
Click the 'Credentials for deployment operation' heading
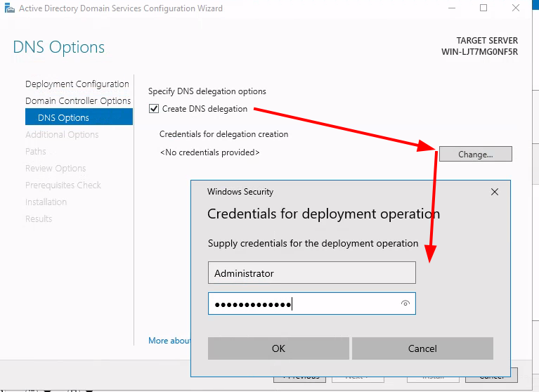pyautogui.click(x=323, y=214)
